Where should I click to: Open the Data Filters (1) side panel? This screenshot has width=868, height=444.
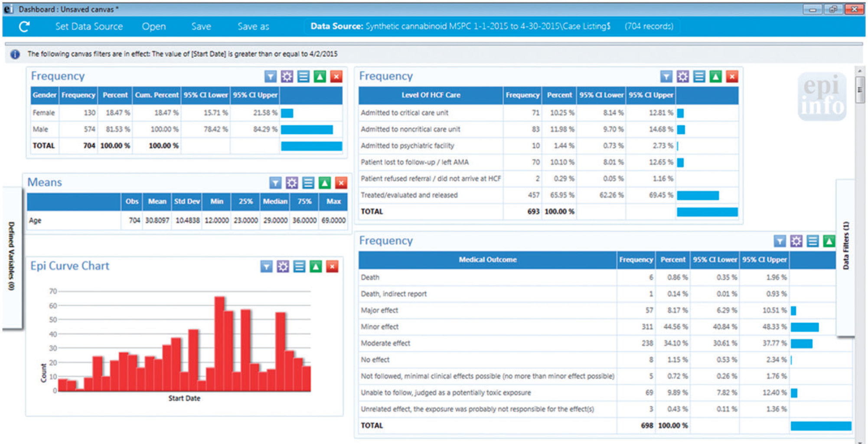point(845,245)
